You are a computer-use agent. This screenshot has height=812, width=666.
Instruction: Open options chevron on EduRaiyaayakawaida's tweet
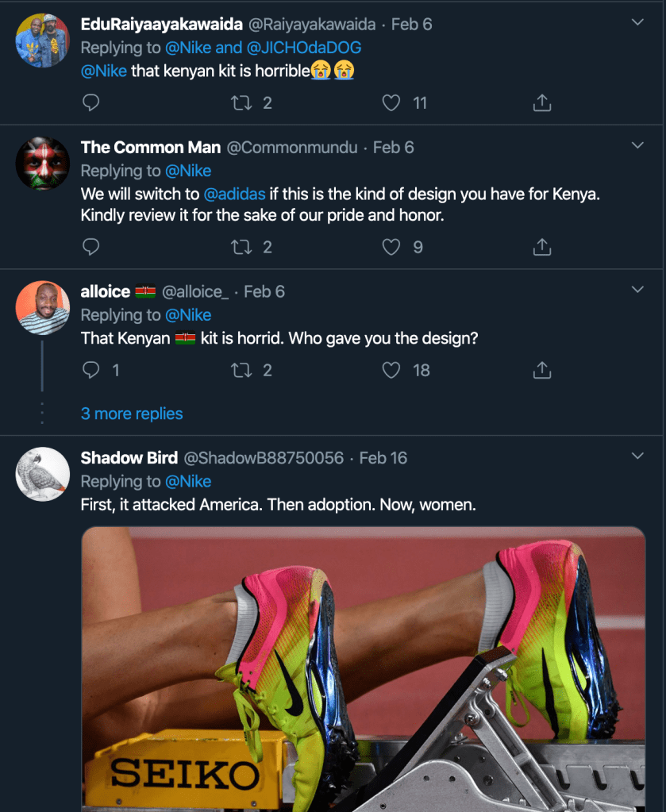(637, 22)
